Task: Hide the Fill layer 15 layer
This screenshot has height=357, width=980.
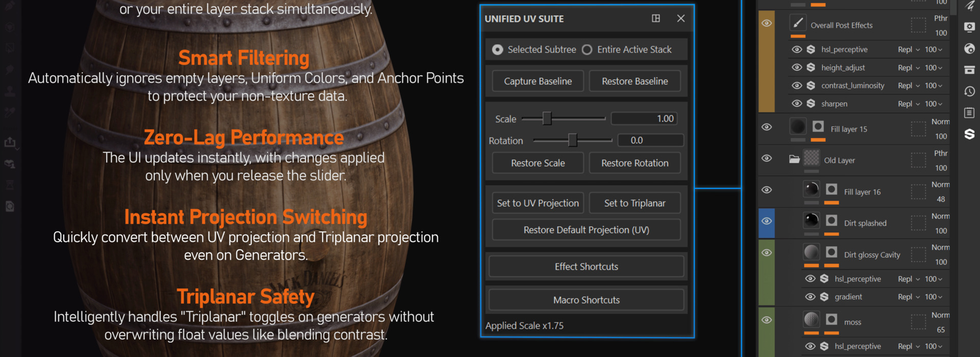Action: (x=767, y=127)
